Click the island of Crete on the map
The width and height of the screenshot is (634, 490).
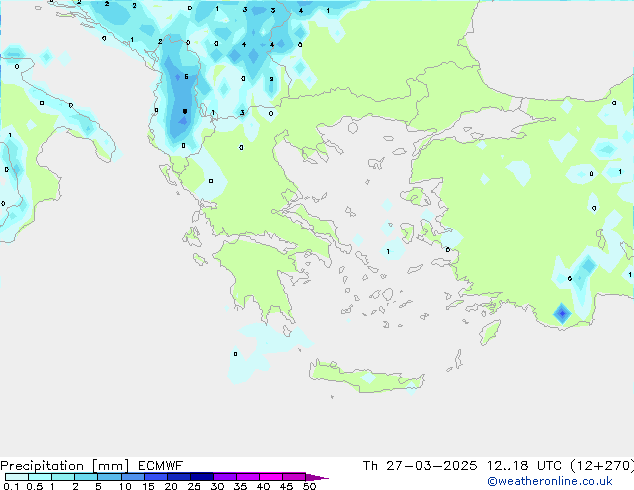tap(366, 377)
